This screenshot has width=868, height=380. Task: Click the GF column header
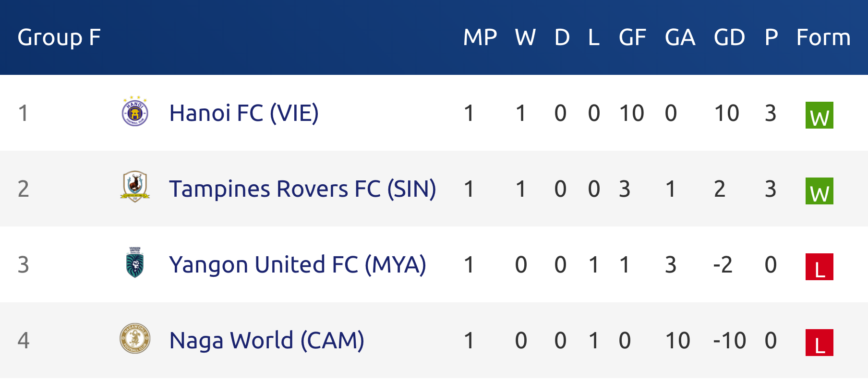pos(632,37)
